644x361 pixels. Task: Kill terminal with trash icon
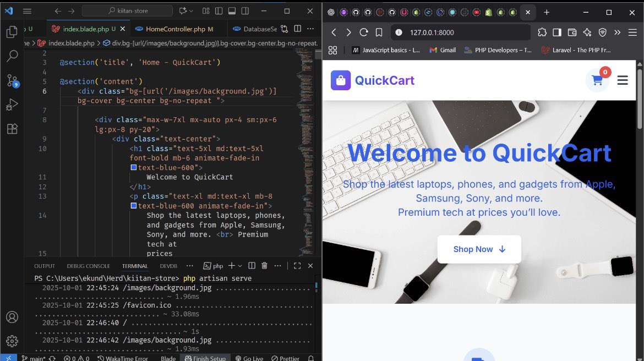265,266
